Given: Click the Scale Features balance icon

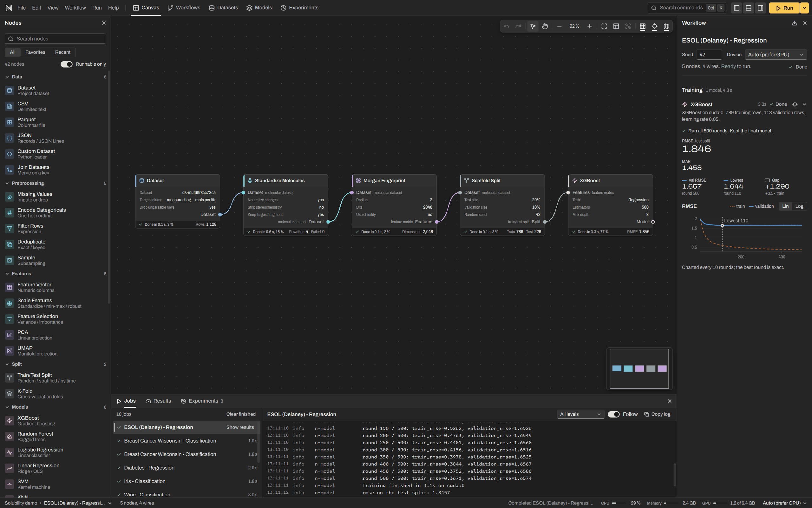Looking at the screenshot, I should pyautogui.click(x=10, y=303).
